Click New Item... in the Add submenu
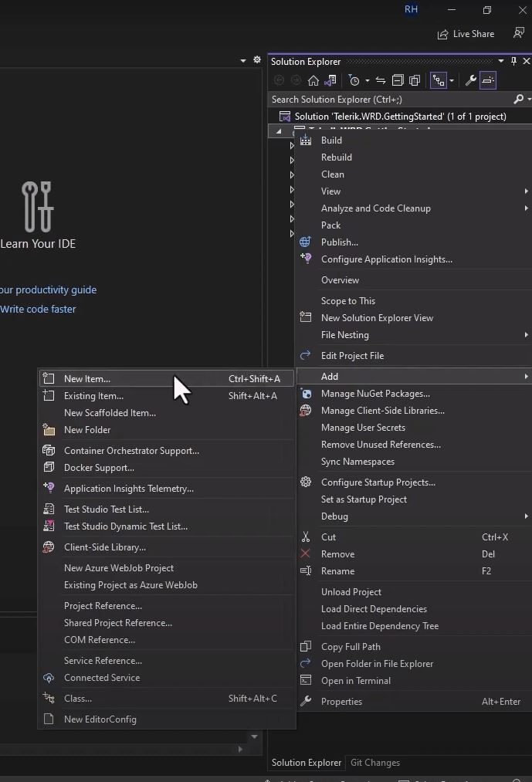Image resolution: width=532 pixels, height=782 pixels. pyautogui.click(x=167, y=378)
